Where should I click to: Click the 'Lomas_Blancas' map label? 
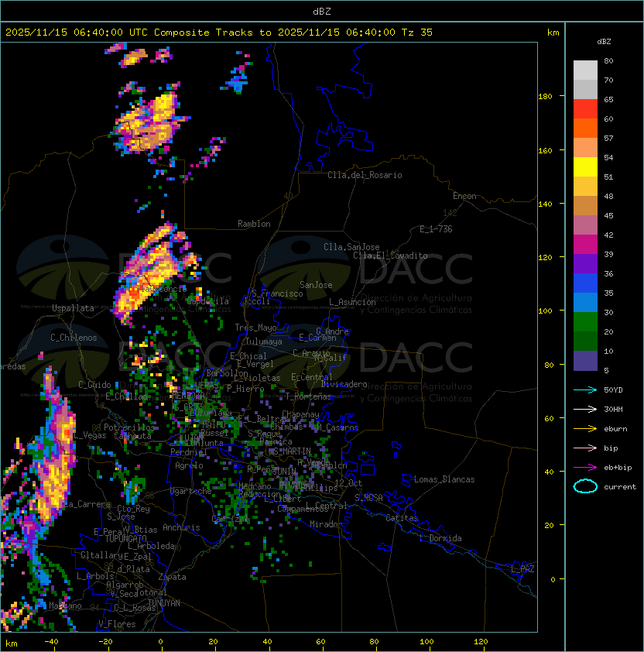444,479
